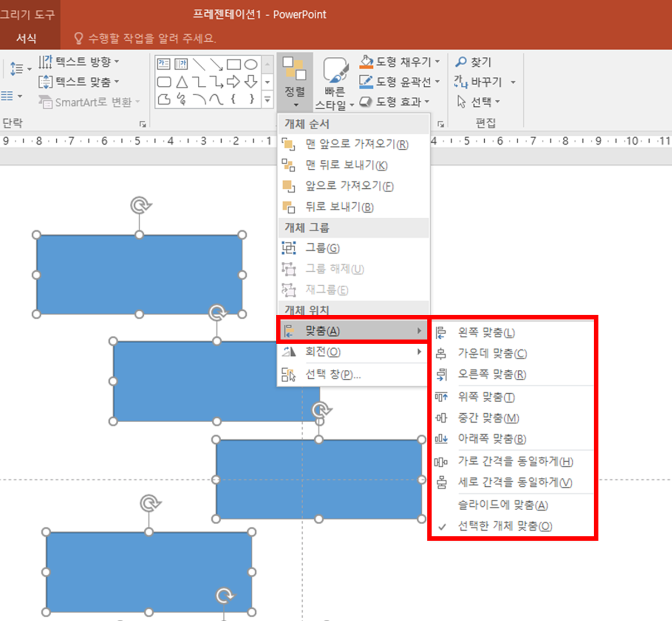This screenshot has height=621, width=672.
Task: Expand the 도형 윤곽선 dropdown arrow
Action: pos(437,82)
